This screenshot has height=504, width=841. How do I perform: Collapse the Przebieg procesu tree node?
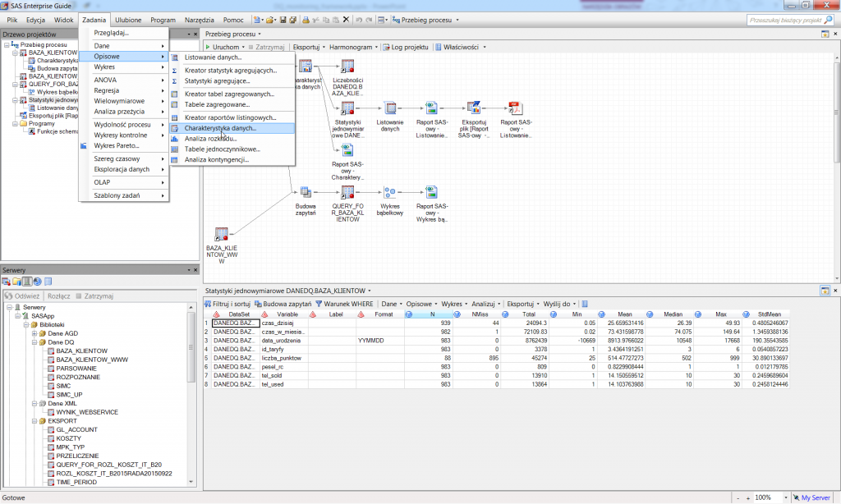coord(7,45)
